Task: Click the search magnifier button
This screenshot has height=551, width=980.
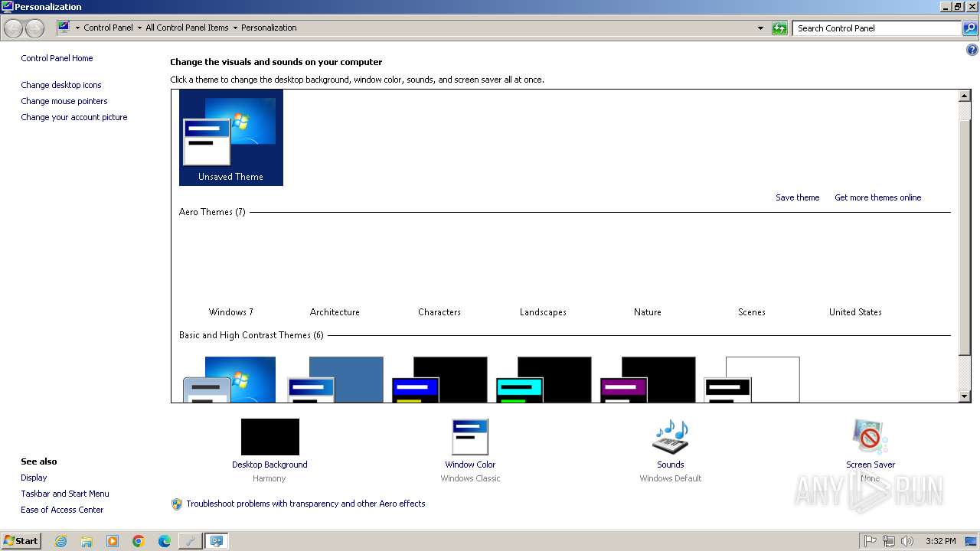Action: (970, 28)
